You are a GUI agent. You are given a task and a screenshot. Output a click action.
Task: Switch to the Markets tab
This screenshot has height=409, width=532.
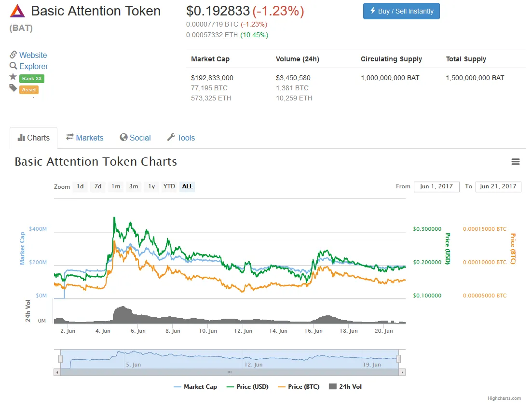click(85, 138)
